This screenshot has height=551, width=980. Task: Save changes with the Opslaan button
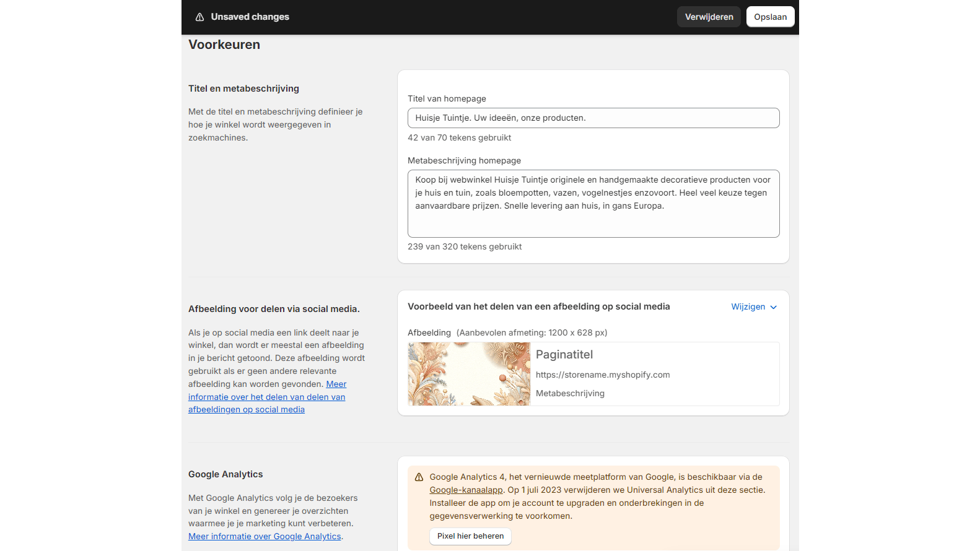tap(770, 17)
